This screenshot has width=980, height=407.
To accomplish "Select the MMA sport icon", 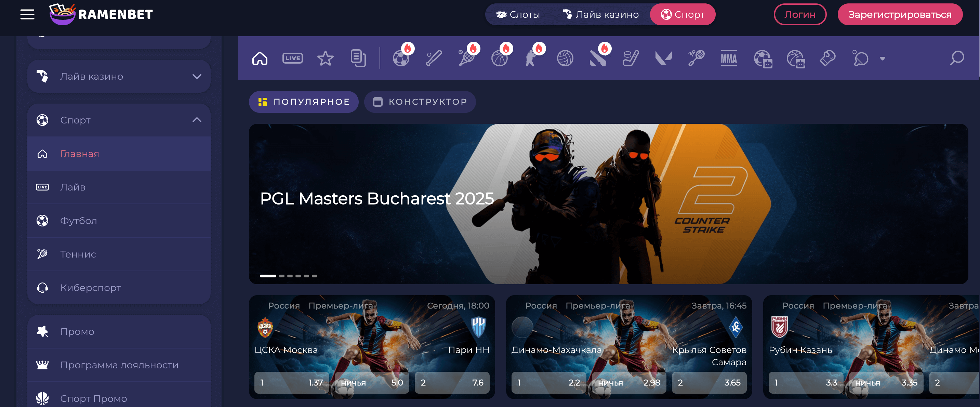I will pyautogui.click(x=729, y=58).
